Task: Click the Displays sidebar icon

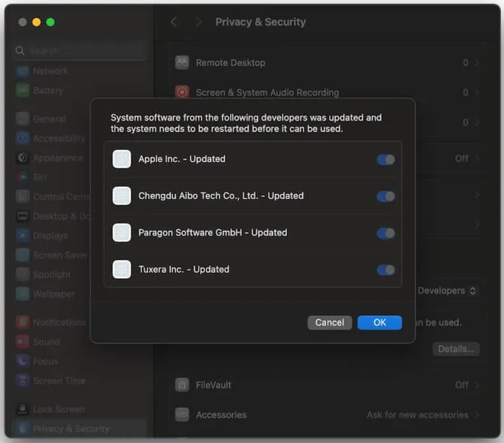Action: [23, 235]
